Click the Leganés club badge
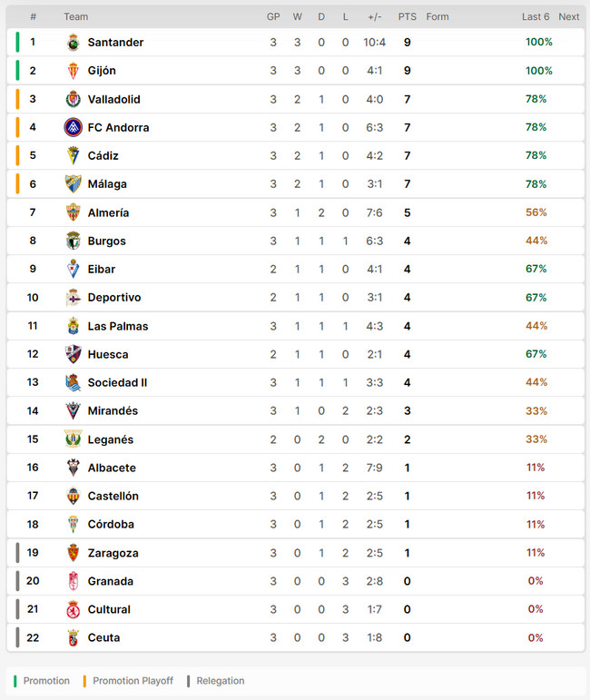 point(74,439)
